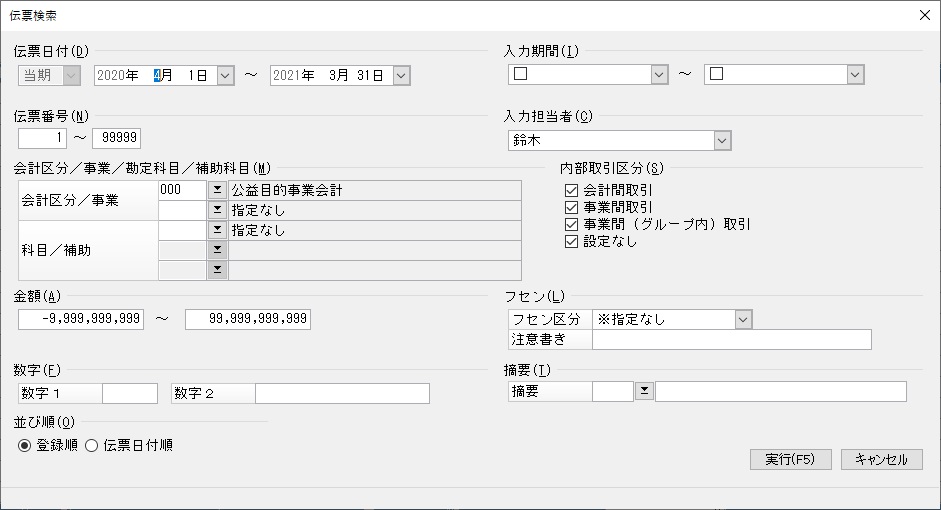Open 摘要 code lookup button

click(644, 391)
